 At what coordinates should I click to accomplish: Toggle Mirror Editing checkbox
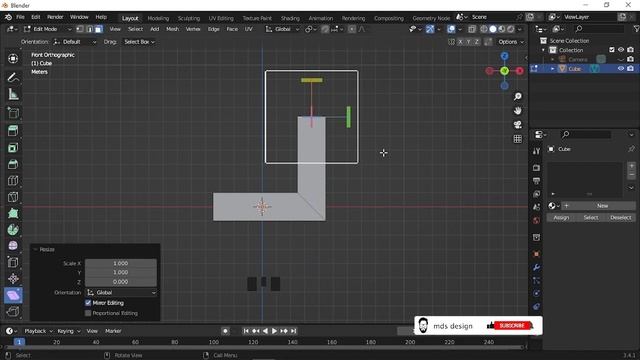pos(88,303)
